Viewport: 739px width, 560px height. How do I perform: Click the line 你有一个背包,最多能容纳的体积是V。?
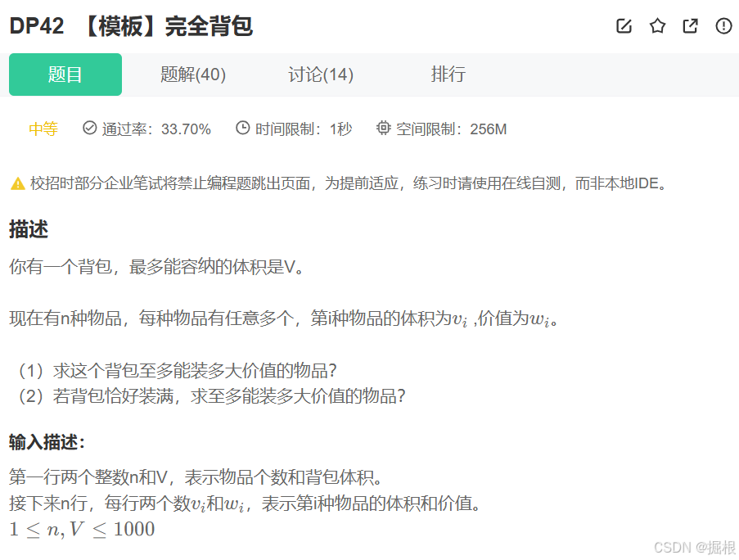[x=157, y=267]
